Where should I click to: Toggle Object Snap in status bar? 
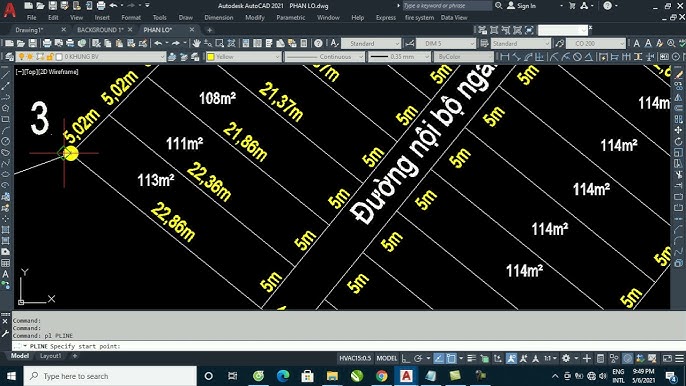pyautogui.click(x=451, y=358)
